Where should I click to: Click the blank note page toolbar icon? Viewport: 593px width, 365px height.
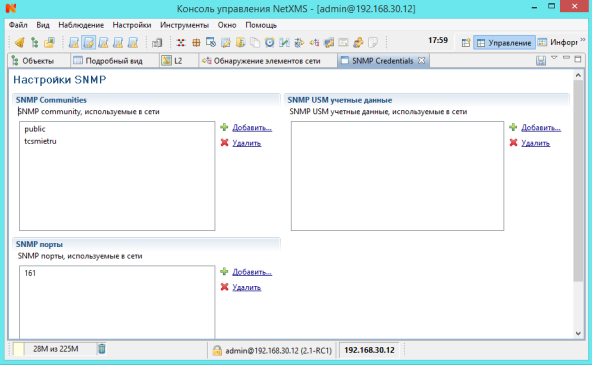click(x=373, y=42)
